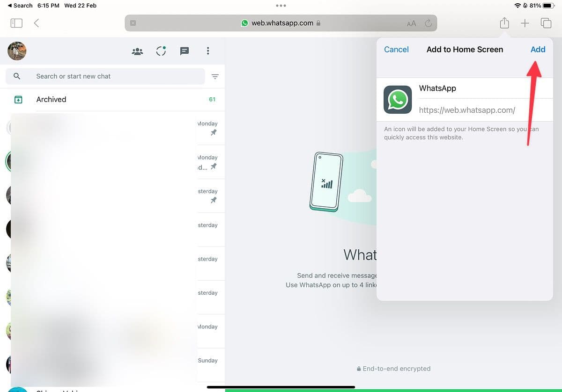Open a new Safari tab with the plus icon
Image resolution: width=562 pixels, height=392 pixels.
[525, 22]
